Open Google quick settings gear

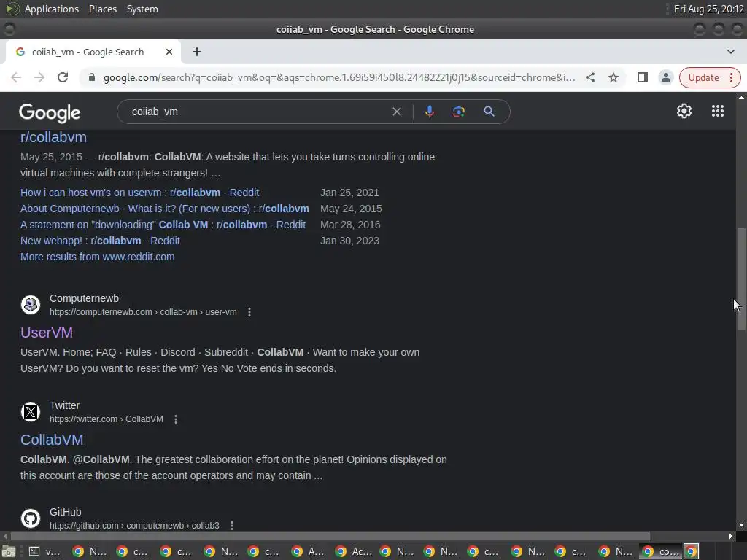(x=684, y=111)
